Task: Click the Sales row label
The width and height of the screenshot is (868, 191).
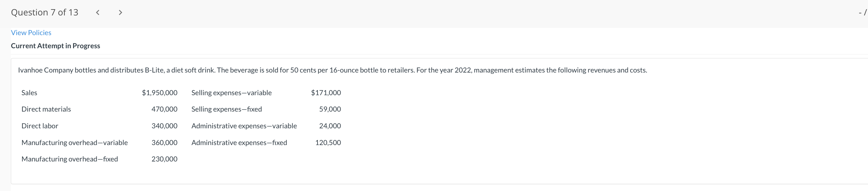Action: click(x=29, y=93)
